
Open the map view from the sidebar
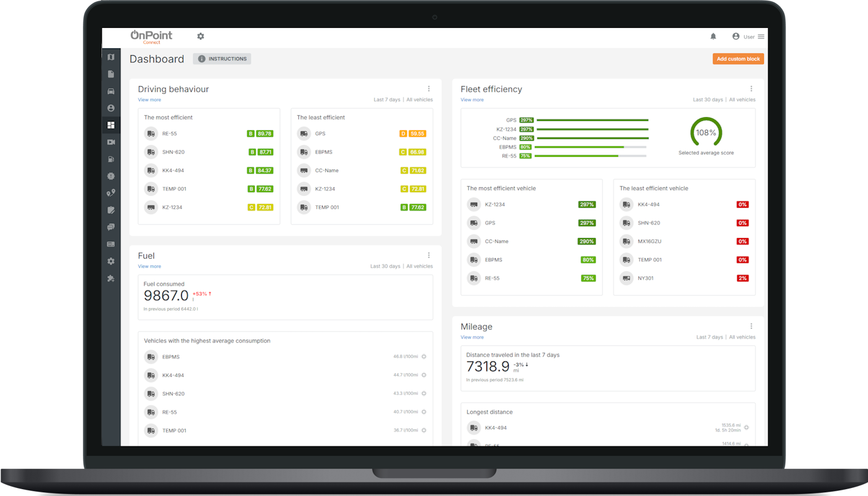pyautogui.click(x=111, y=57)
